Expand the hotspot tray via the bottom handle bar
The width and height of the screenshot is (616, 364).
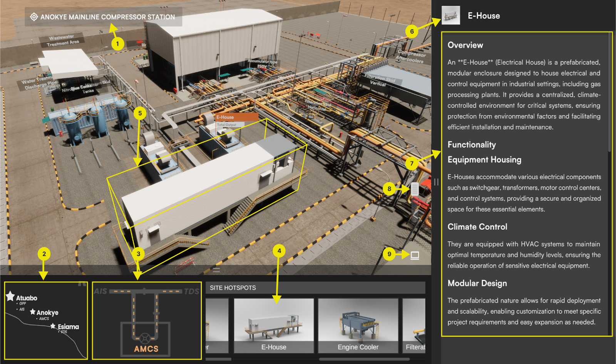216,269
